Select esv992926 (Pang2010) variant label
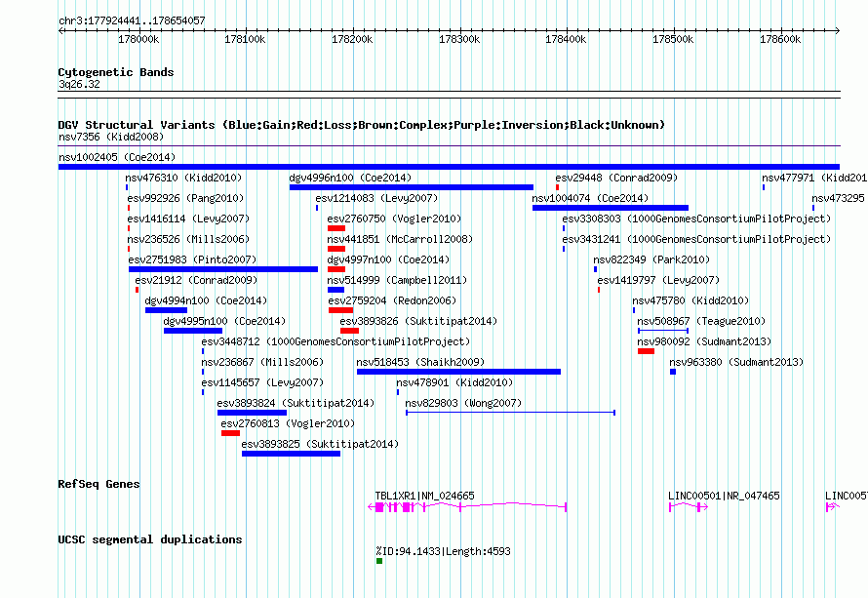Viewport: 868px width, 598px height. click(185, 198)
